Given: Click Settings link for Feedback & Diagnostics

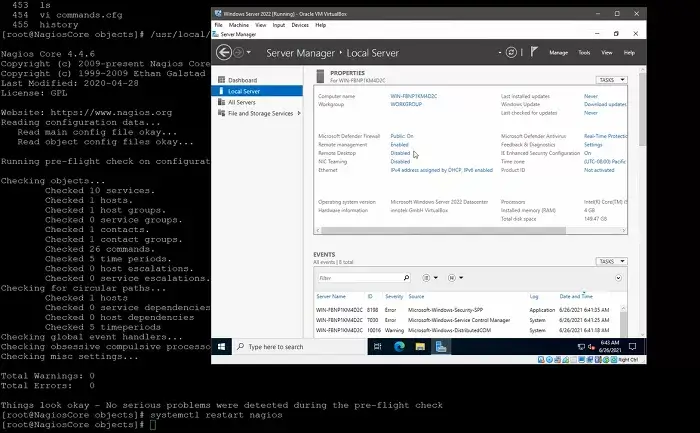Looking at the screenshot, I should point(593,145).
